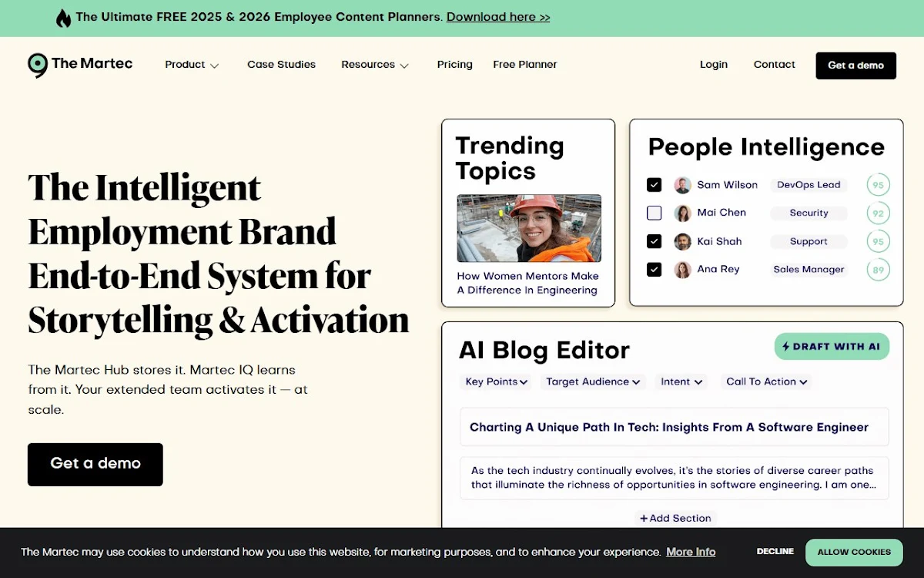Accept with the Allow Cookies button
Image resolution: width=924 pixels, height=578 pixels.
pyautogui.click(x=854, y=553)
